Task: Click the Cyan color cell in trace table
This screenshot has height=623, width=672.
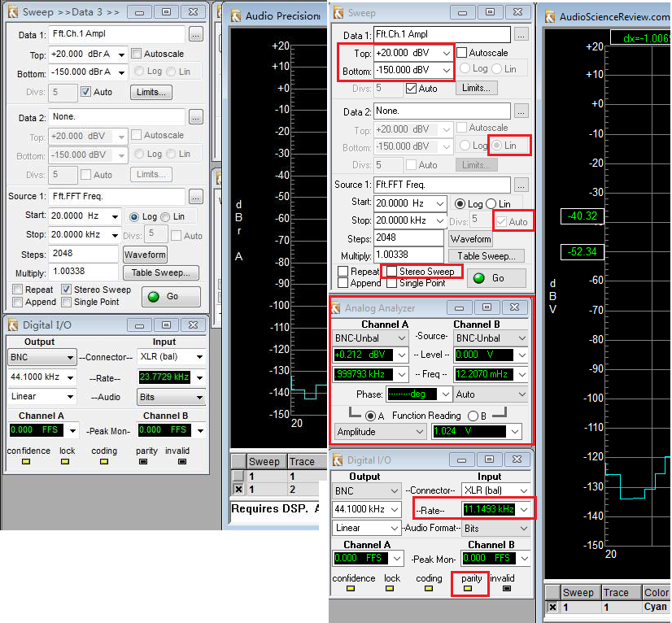Action: point(656,608)
